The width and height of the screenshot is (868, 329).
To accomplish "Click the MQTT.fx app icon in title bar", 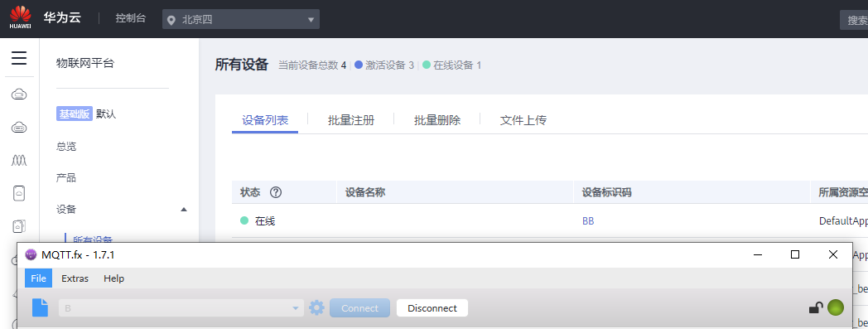I will 31,254.
